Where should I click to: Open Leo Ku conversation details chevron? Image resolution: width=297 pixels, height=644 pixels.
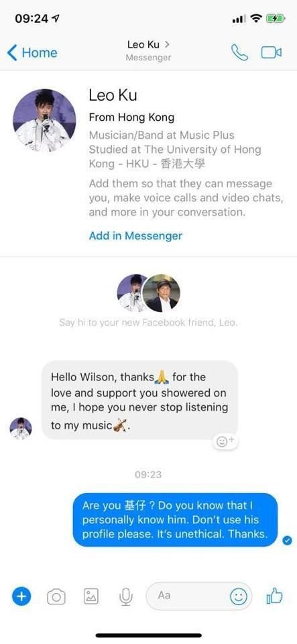click(167, 44)
